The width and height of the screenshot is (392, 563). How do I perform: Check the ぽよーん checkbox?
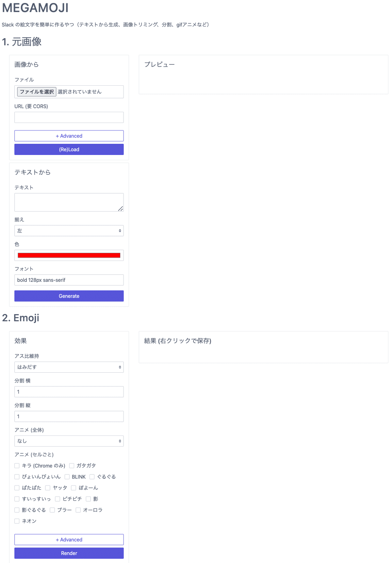point(73,488)
